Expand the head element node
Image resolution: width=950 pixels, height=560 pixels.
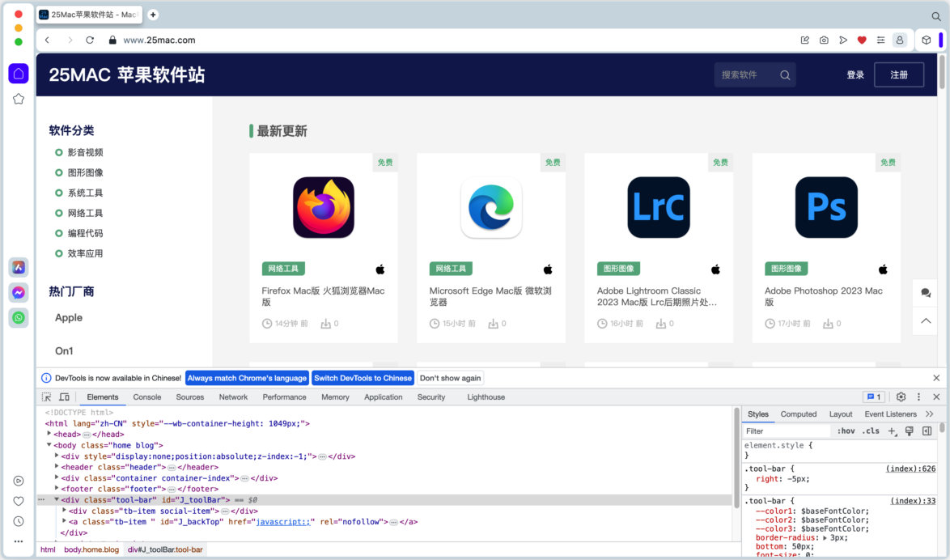pos(49,434)
